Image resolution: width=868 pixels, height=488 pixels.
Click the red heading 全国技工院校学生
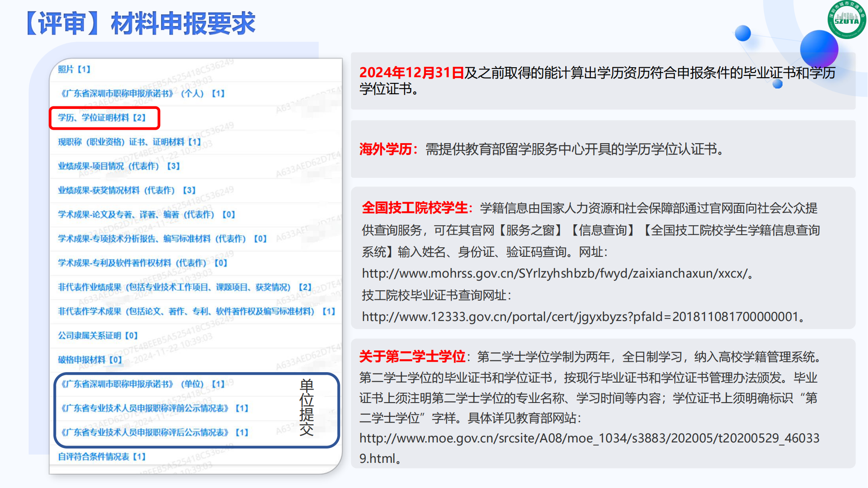415,208
